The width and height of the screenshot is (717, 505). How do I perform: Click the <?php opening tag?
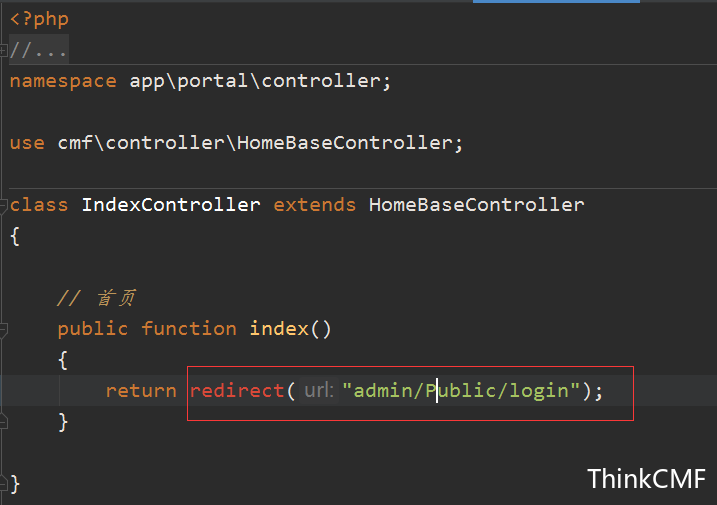(39, 19)
